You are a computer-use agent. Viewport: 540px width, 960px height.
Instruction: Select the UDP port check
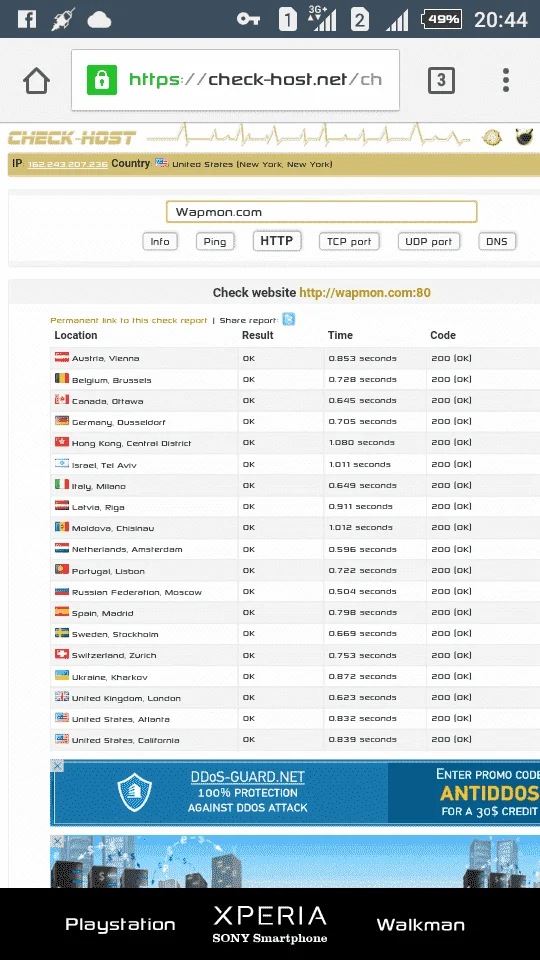[429, 241]
